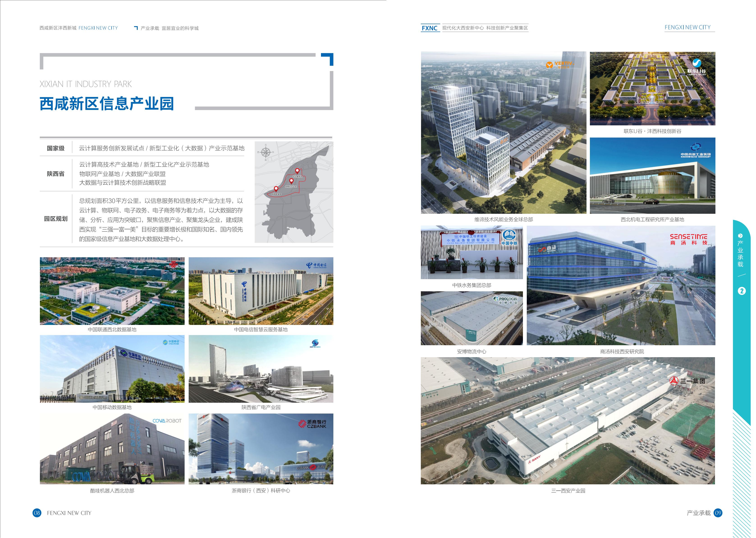Click caption 维谛技术风能业务全球总部
The width and height of the screenshot is (756, 538).
point(504,219)
